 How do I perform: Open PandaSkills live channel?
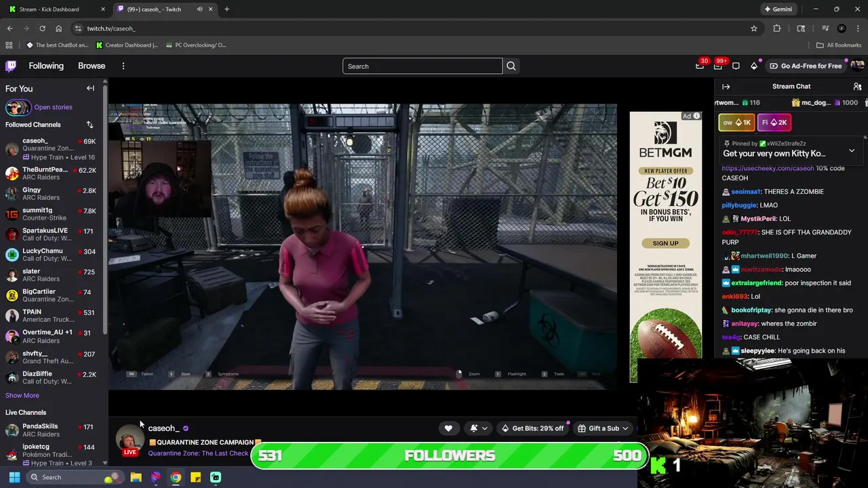52,430
